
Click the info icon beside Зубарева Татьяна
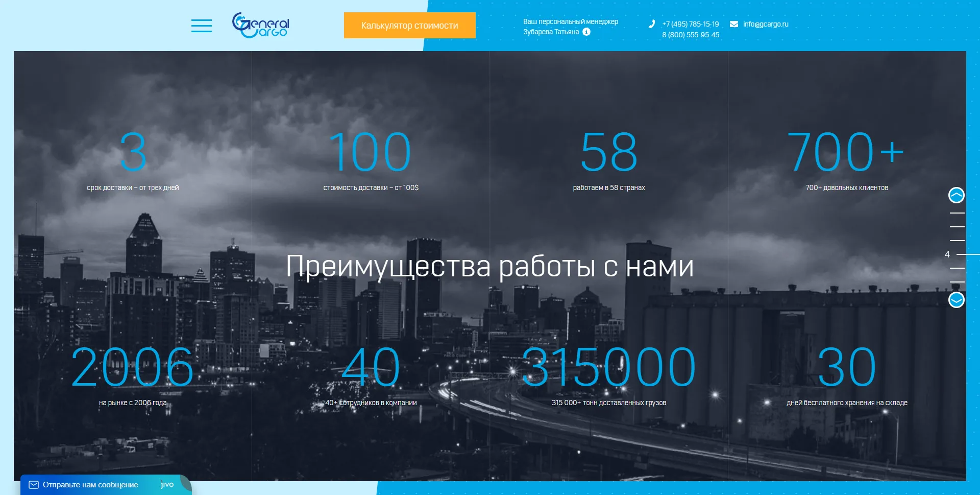click(x=586, y=32)
